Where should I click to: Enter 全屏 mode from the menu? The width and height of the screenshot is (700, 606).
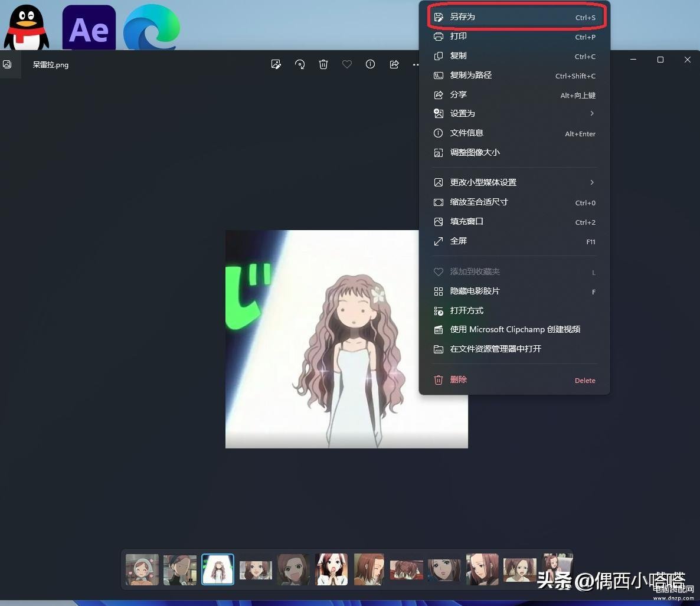(514, 241)
